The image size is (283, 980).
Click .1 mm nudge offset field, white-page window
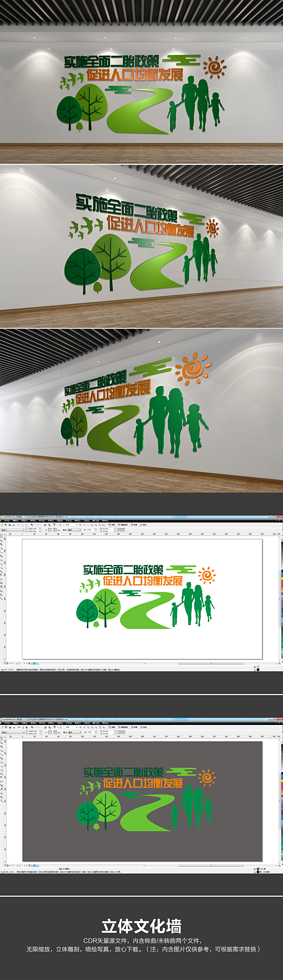tap(91, 530)
